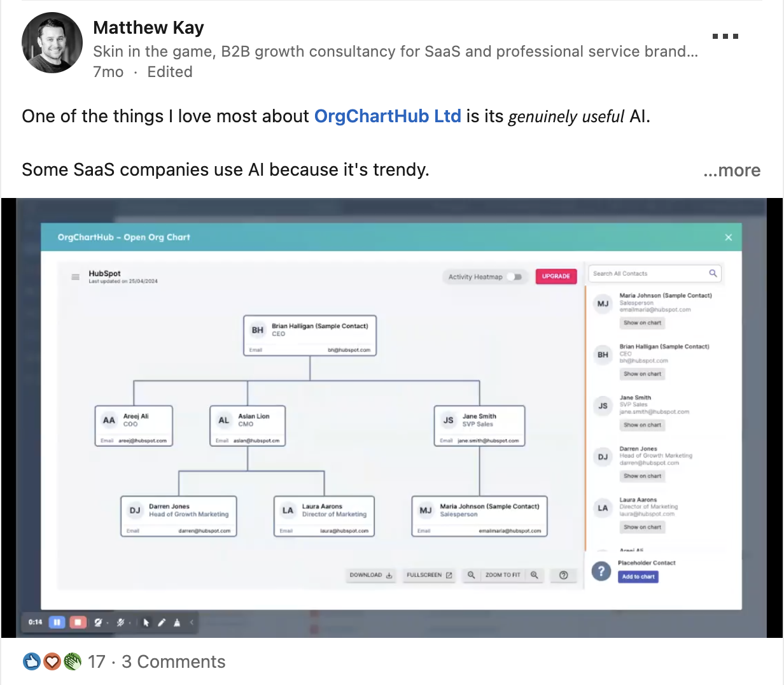Show Darren Jones on chart from sidebar
Viewport: 784px width, 685px height.
click(642, 476)
